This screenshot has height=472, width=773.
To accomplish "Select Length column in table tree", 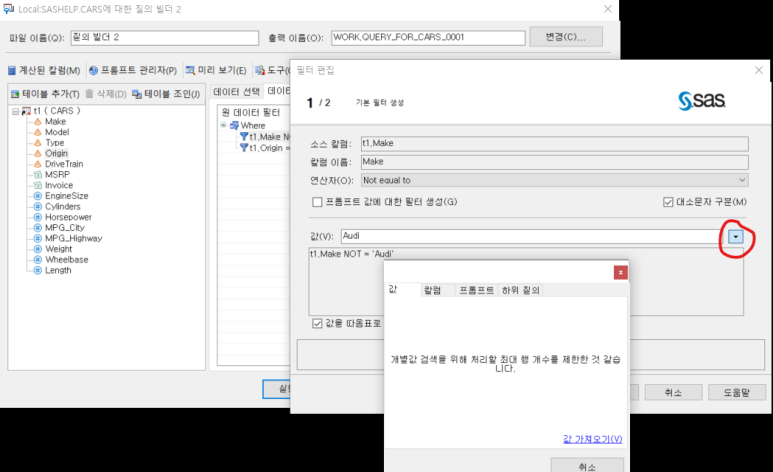I will (x=58, y=270).
